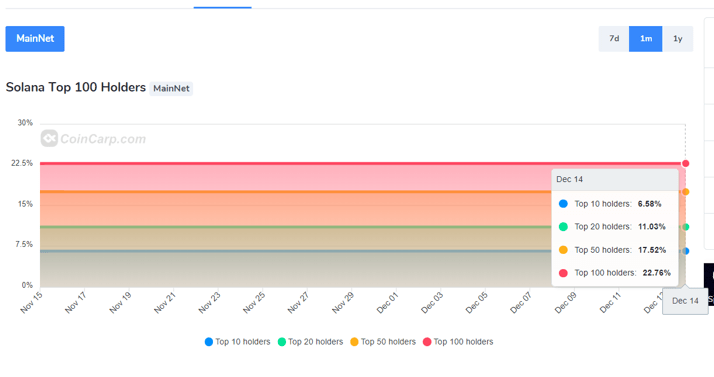The width and height of the screenshot is (714, 377).
Task: Click the blue Top 10 legend dot
Action: tap(209, 342)
